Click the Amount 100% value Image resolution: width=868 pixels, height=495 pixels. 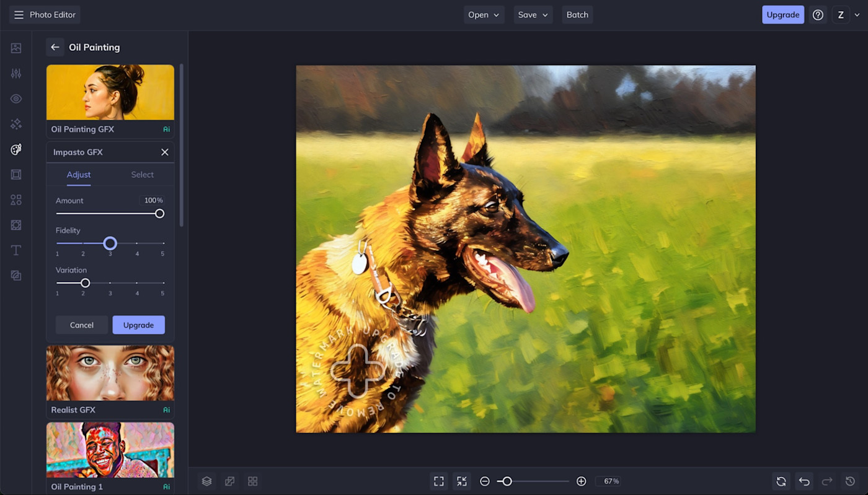click(x=154, y=201)
